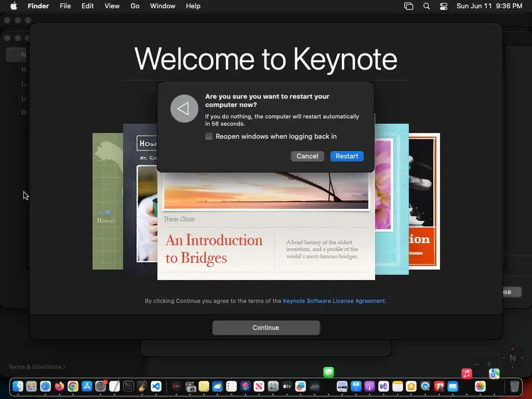
Task: Open Shortcuts from the Dock
Action: (245, 386)
